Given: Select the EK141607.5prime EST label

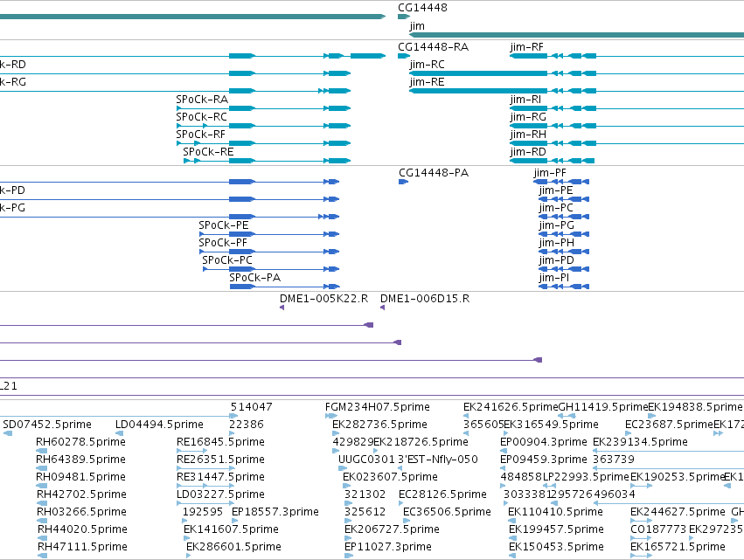Looking at the screenshot, I should (x=231, y=529).
